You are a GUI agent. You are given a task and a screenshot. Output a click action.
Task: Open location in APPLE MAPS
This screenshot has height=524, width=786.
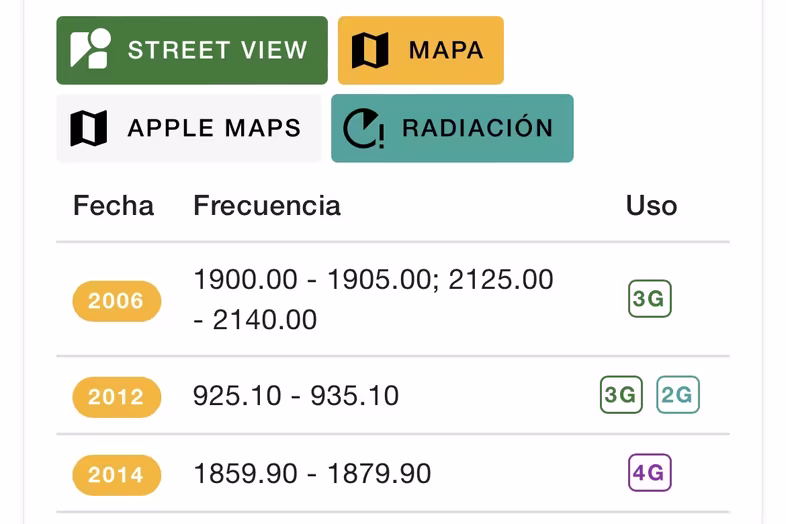coord(188,128)
